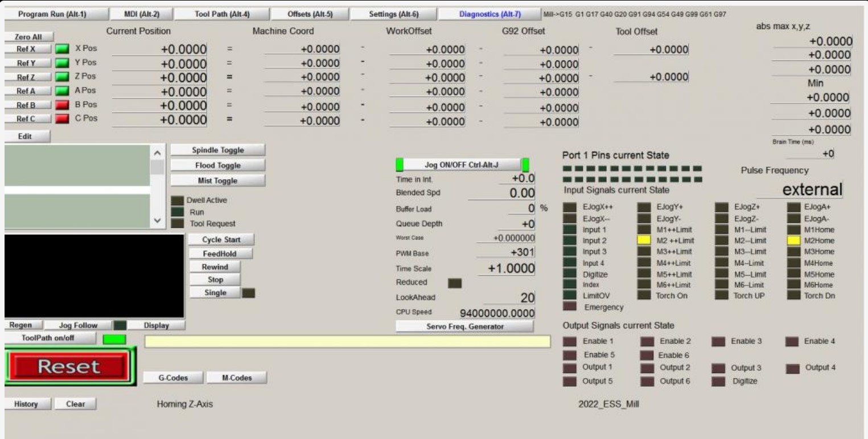Image resolution: width=868 pixels, height=439 pixels.
Task: Toggle Flood coolant
Action: click(217, 165)
